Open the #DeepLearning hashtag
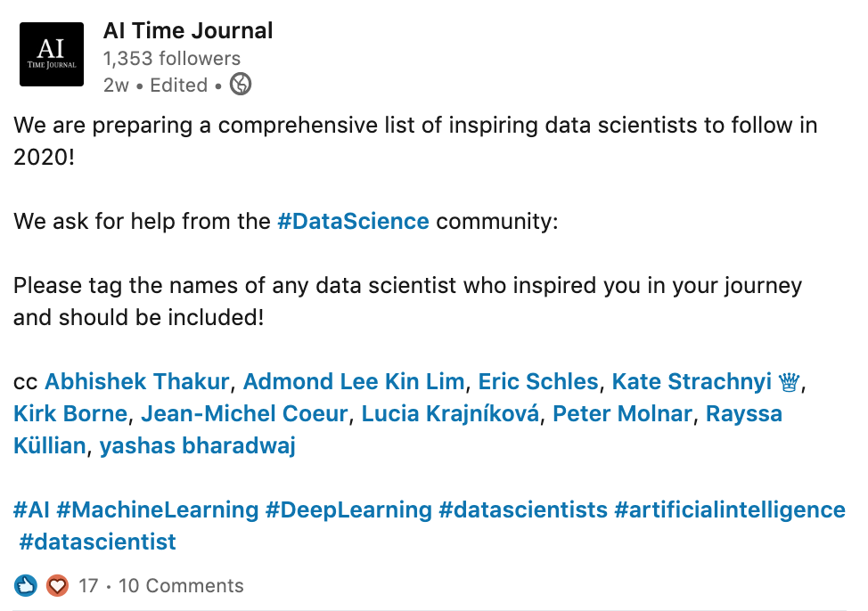868x611 pixels. pyautogui.click(x=348, y=509)
